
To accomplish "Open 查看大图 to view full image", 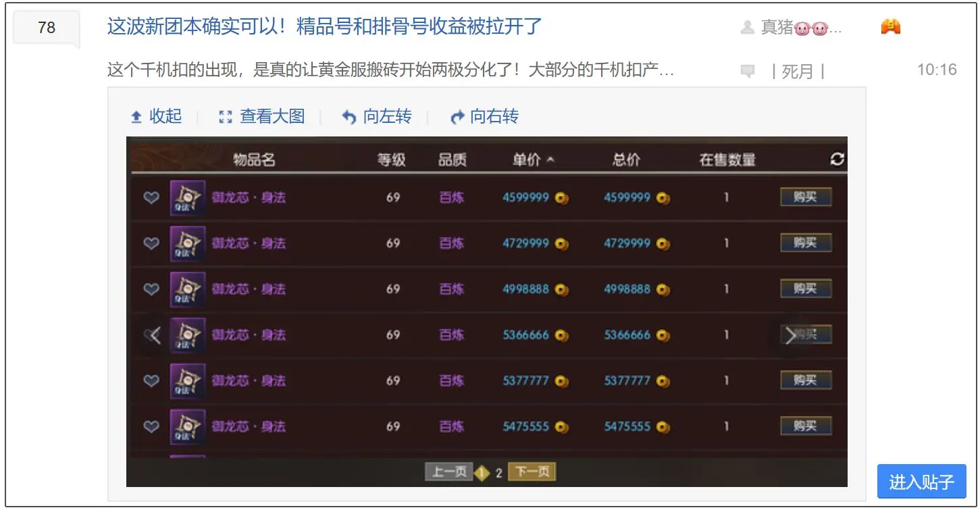I will tap(262, 116).
